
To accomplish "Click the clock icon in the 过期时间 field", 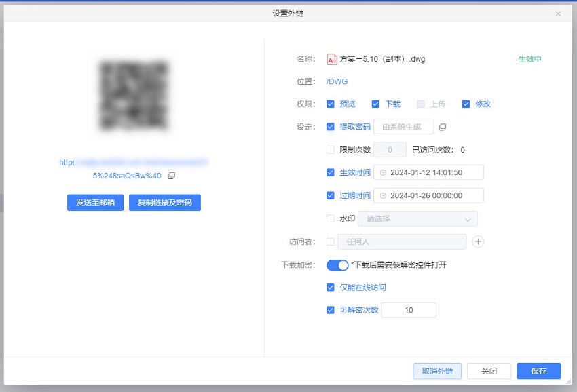I will coord(384,195).
